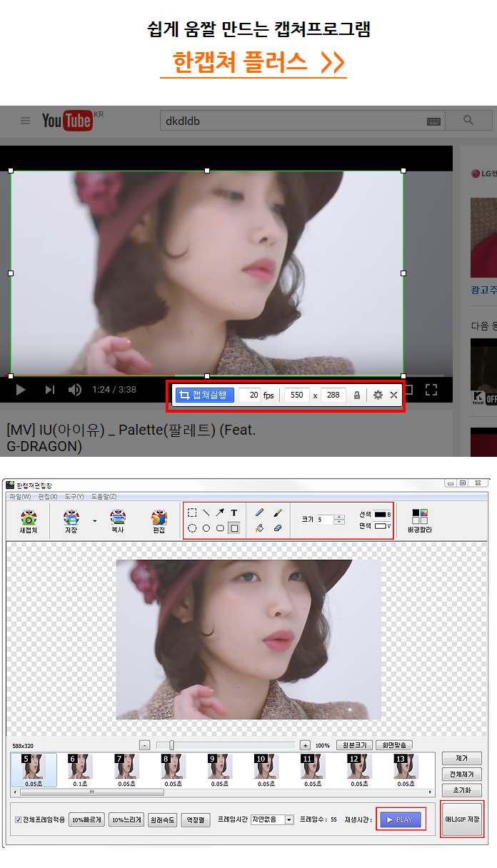Click the 원본크기 original size button
Viewport: 497px width, 868px height.
click(355, 745)
